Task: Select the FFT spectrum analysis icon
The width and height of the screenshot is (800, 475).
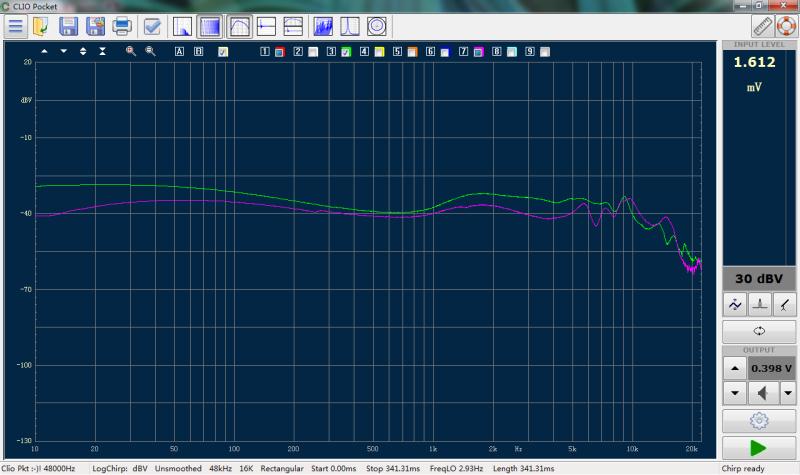Action: [183, 26]
